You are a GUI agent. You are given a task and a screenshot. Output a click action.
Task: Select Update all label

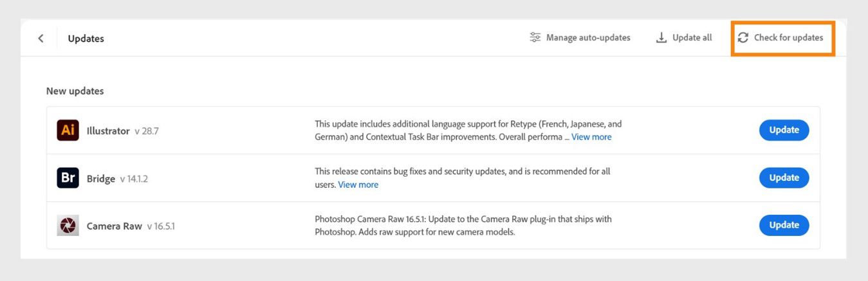click(692, 38)
